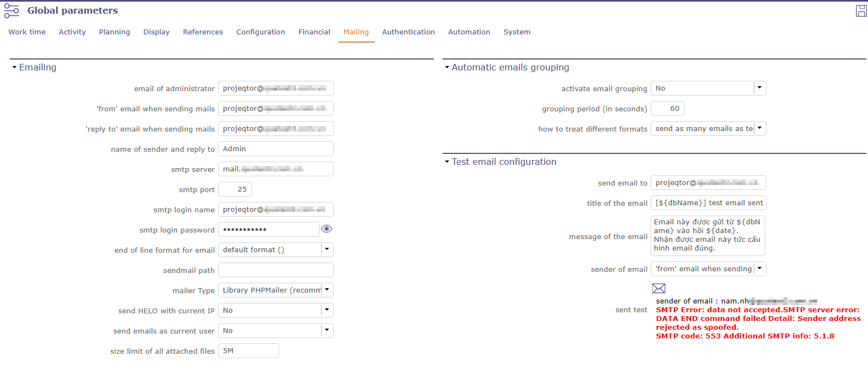Collapse the Emailing section
Screen dimensions: 868x375
(15, 67)
